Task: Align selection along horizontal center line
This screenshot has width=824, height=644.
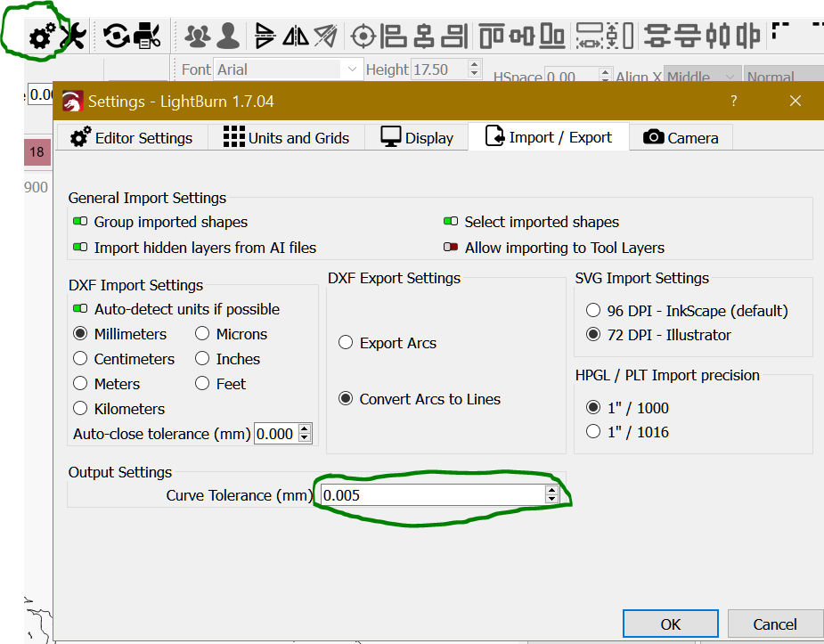Action: tap(522, 37)
